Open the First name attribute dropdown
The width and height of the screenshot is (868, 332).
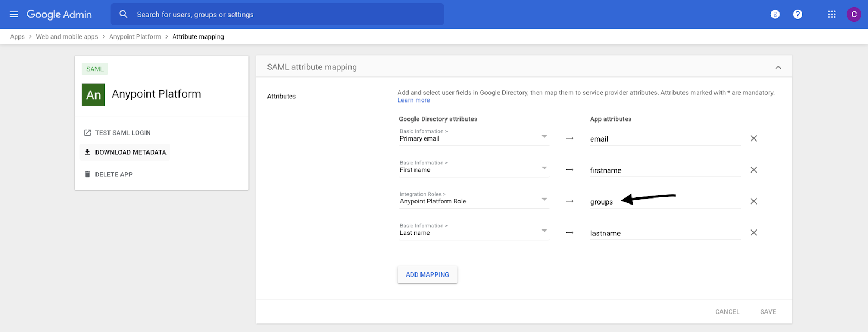[x=474, y=168]
